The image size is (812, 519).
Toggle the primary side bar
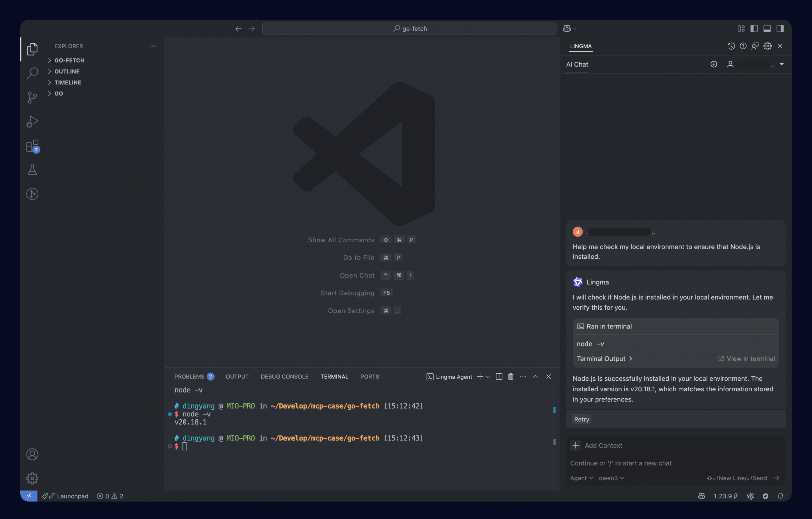click(x=754, y=29)
